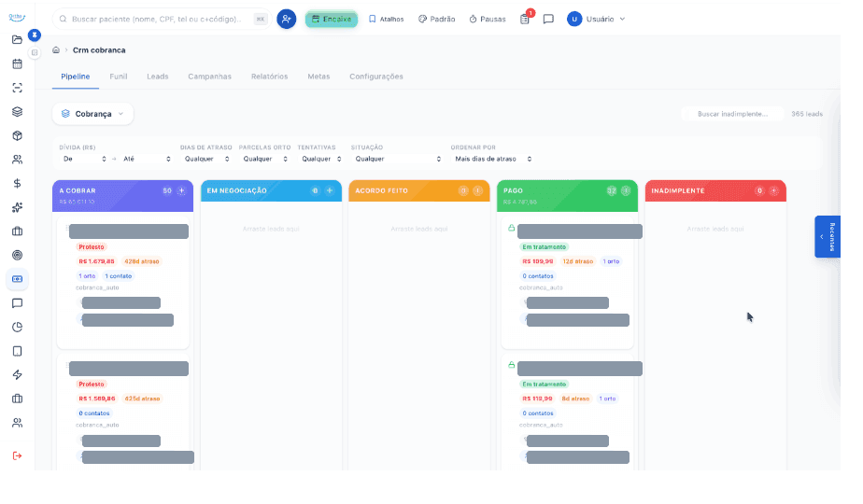This screenshot has height=504, width=863.
Task: Expand the blue Recentes side panel tab
Action: [828, 236]
